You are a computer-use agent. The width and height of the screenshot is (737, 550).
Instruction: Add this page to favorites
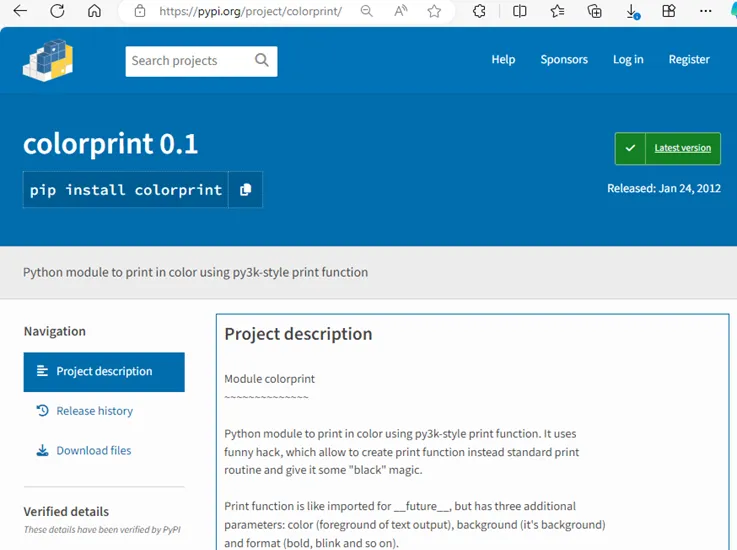coord(434,11)
